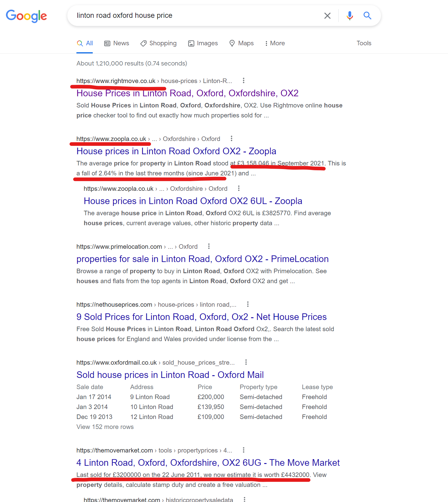Switch to the Images tab
This screenshot has height=502, width=448.
[203, 43]
